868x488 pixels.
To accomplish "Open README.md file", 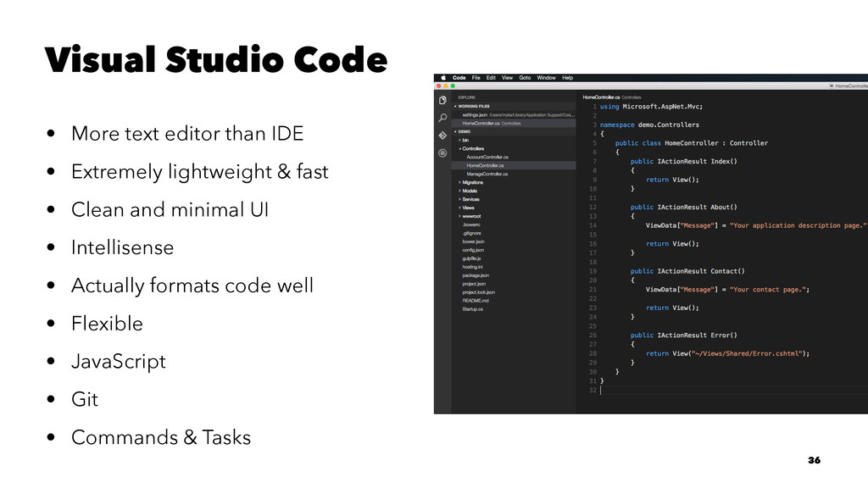I will click(x=476, y=301).
